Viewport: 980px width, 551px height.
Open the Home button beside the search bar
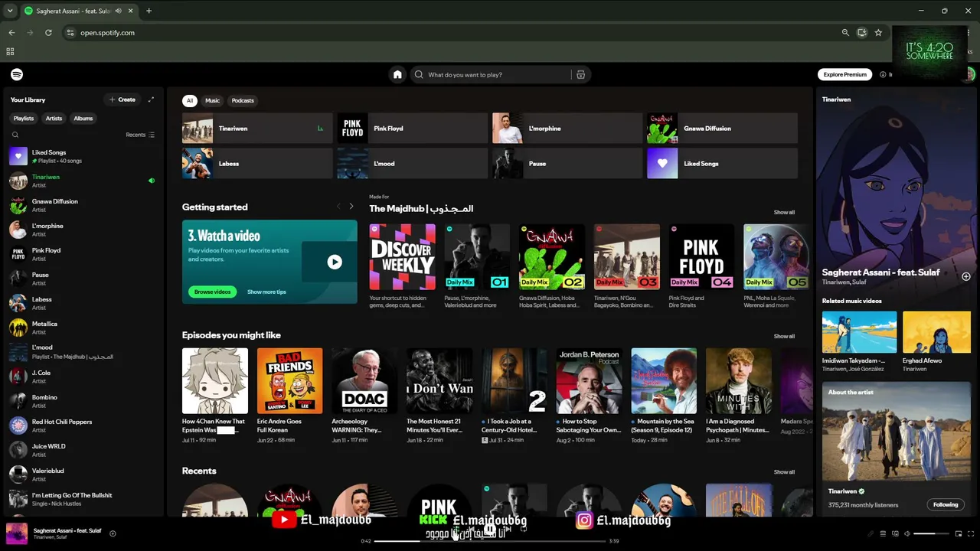point(397,74)
